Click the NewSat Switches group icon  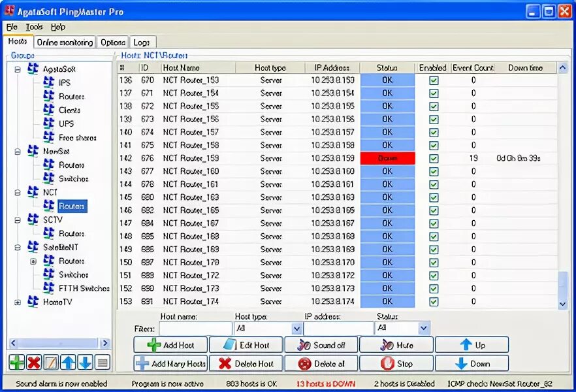tap(48, 178)
